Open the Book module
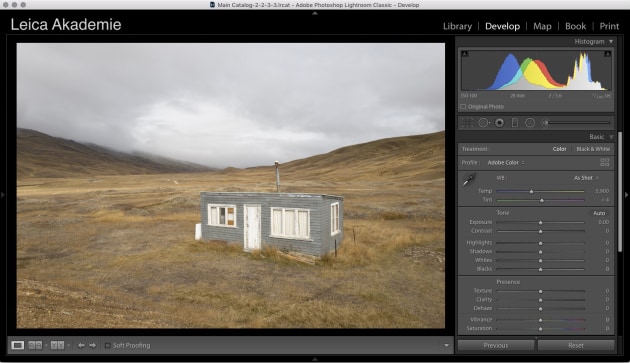The height and width of the screenshot is (363, 630). (x=575, y=26)
